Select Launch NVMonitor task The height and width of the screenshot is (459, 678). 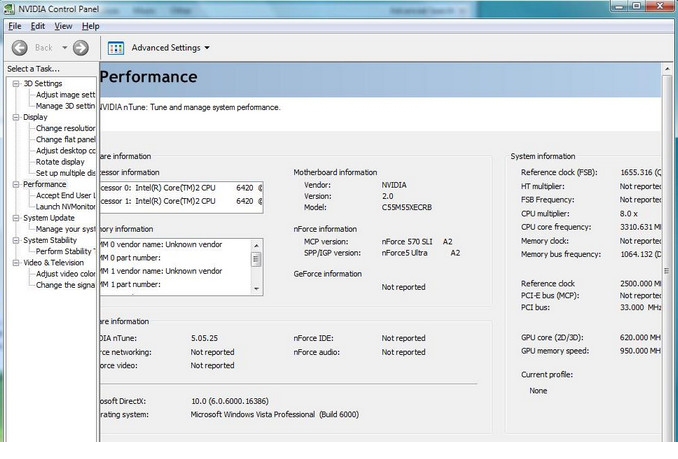(x=65, y=207)
